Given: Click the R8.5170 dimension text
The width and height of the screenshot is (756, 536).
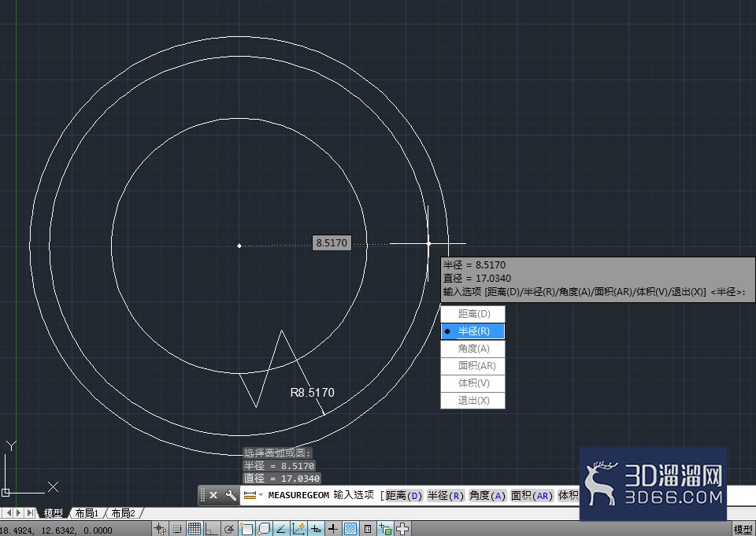Looking at the screenshot, I should pos(312,393).
